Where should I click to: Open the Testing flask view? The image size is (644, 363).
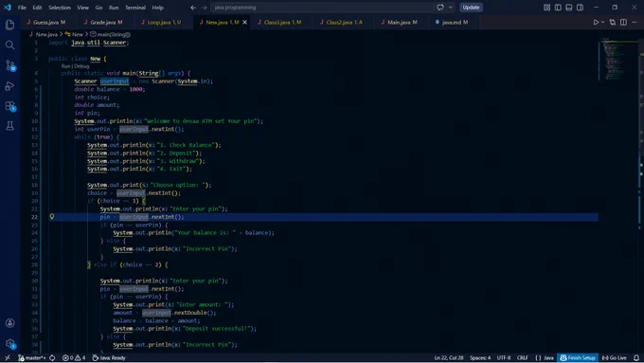(x=9, y=126)
